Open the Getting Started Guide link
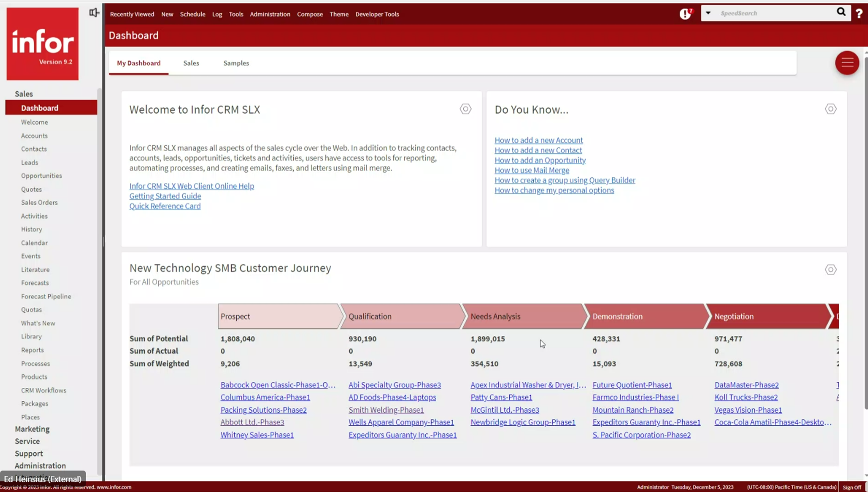 (165, 196)
